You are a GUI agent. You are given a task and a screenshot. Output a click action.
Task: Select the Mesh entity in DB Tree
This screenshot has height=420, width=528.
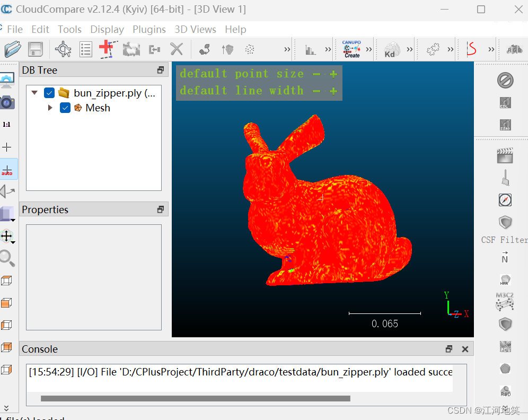tap(98, 108)
